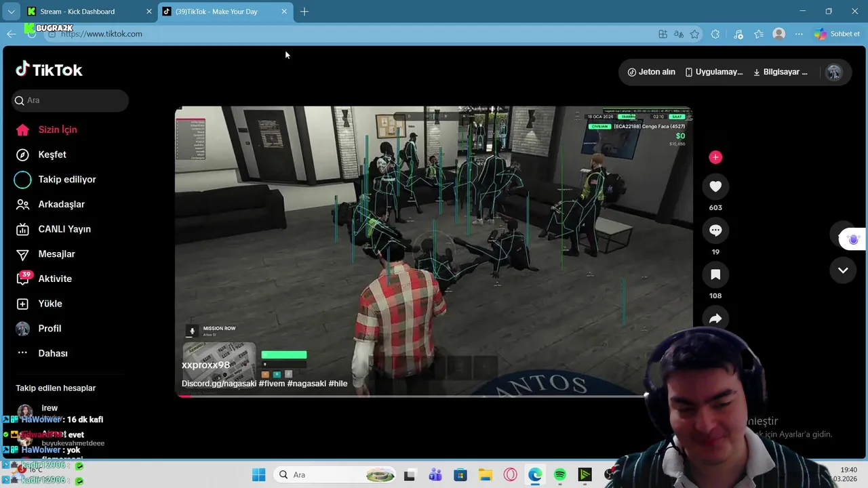Click the address bar URL tiktok.com

[102, 34]
